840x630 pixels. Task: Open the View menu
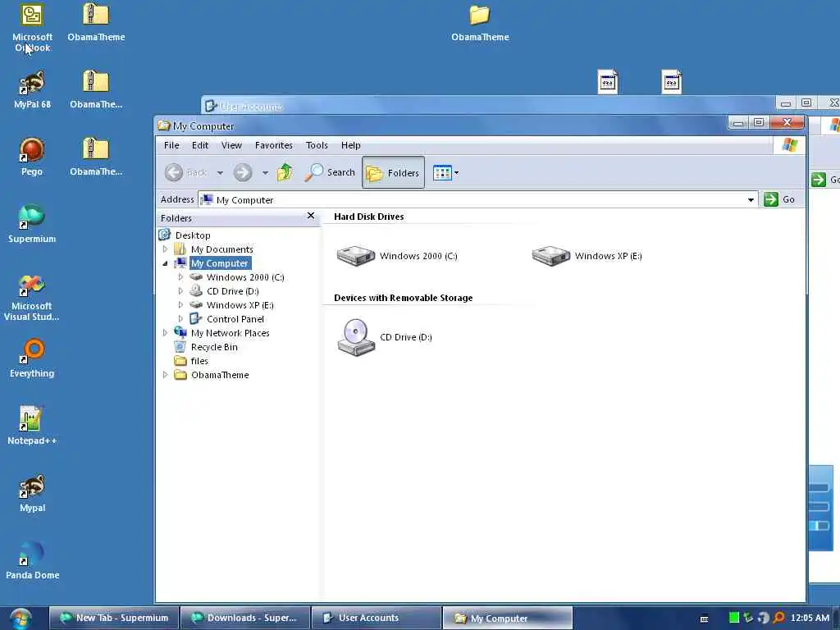231,145
